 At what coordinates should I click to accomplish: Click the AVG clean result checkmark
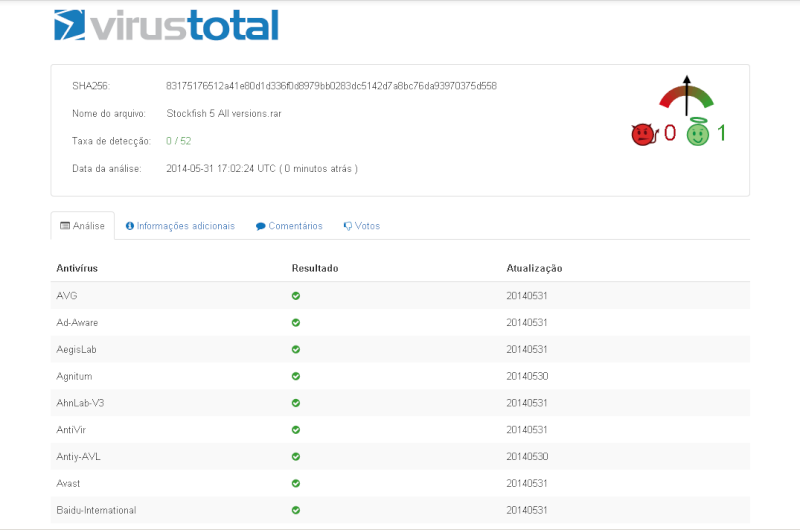tap(296, 296)
